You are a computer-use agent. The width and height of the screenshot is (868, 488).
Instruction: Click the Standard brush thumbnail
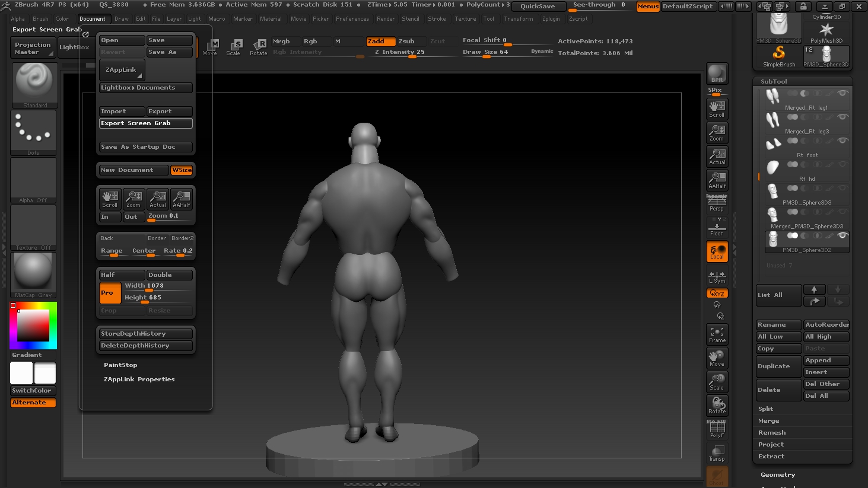coord(35,85)
